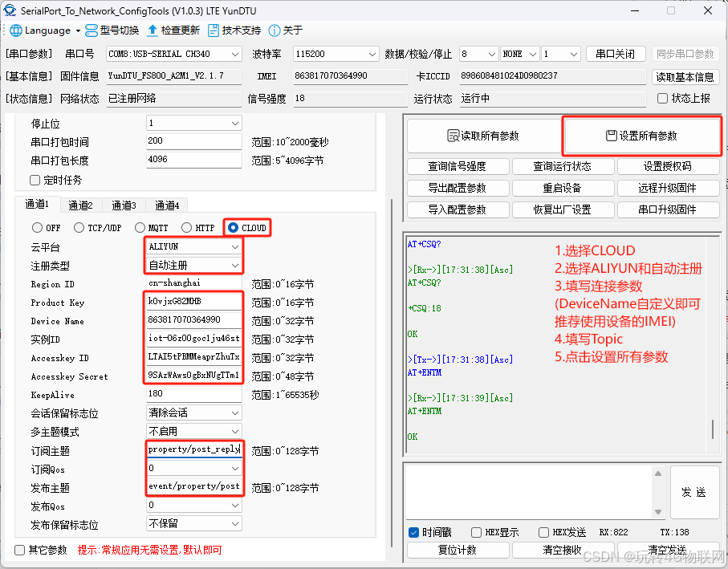This screenshot has width=728, height=569.
Task: Open the 串口号 COM8 port dropdown
Action: (x=173, y=55)
